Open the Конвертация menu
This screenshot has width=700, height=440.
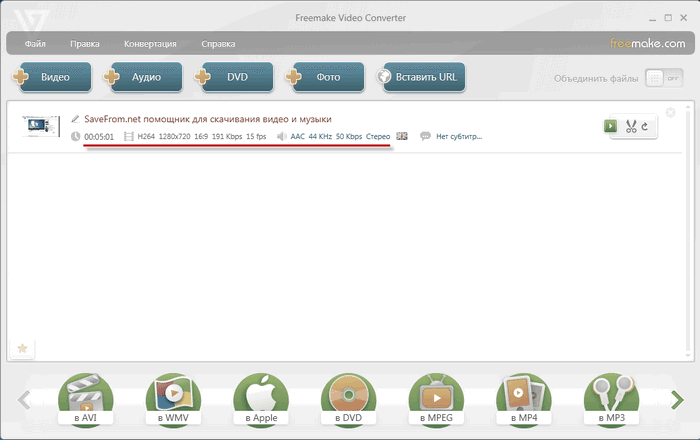[x=150, y=44]
